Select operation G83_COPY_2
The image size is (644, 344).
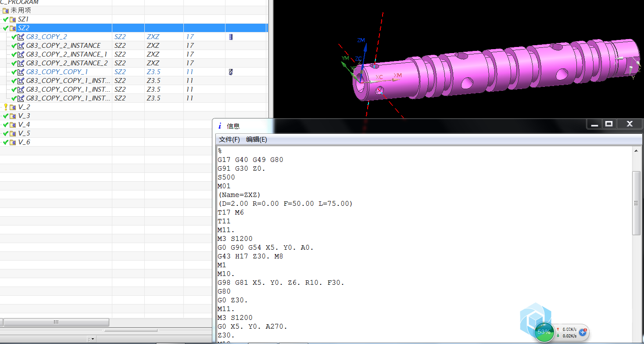(x=47, y=37)
